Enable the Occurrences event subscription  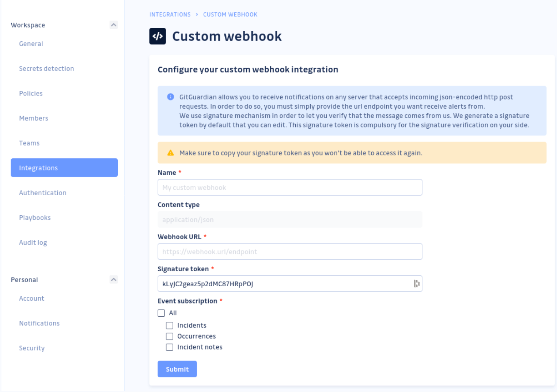(x=169, y=336)
